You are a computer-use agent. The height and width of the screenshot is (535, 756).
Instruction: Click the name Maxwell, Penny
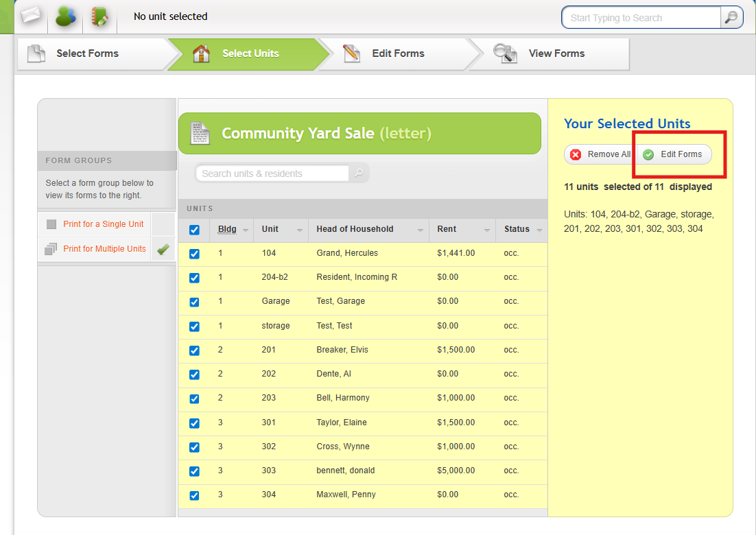(346, 495)
